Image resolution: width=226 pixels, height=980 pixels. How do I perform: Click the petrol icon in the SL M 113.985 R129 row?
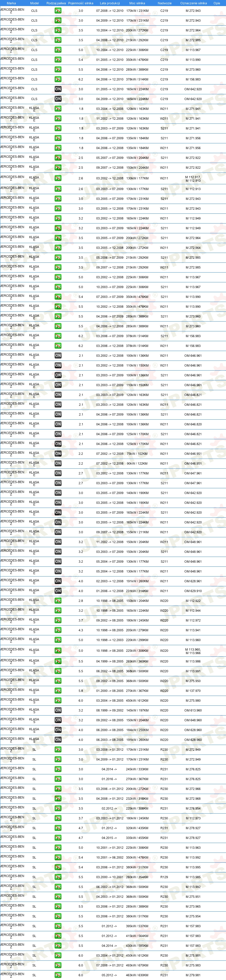58,877
